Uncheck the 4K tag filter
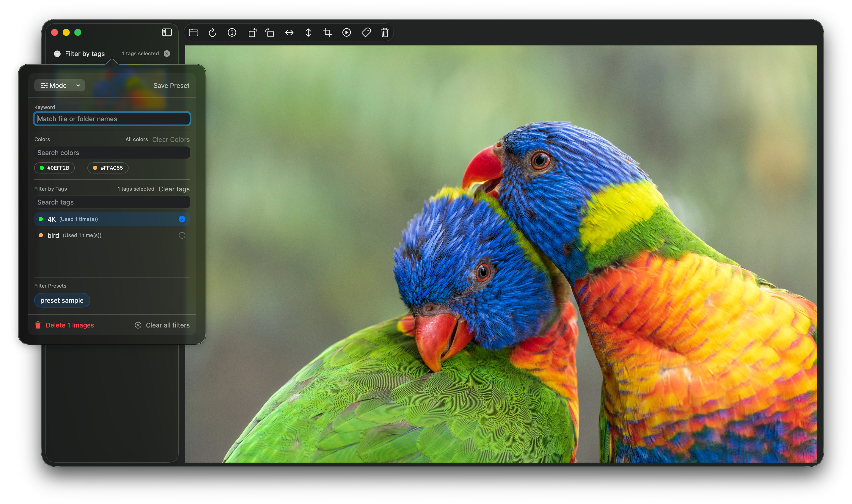 click(182, 219)
